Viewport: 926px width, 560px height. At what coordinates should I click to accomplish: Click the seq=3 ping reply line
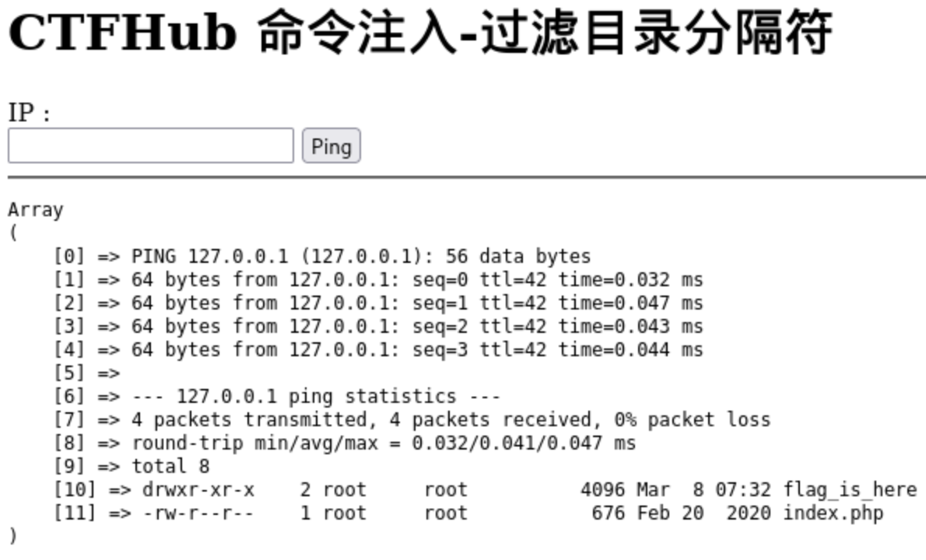coord(416,350)
